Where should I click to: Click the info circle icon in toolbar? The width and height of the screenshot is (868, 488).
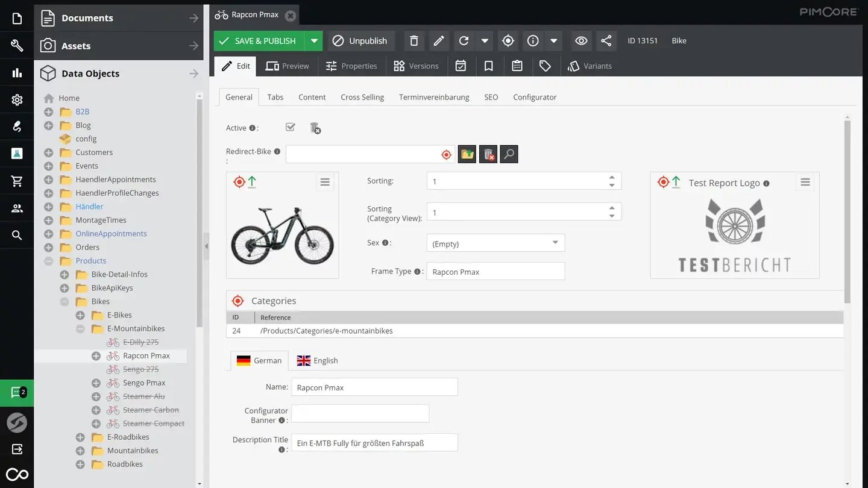(533, 41)
